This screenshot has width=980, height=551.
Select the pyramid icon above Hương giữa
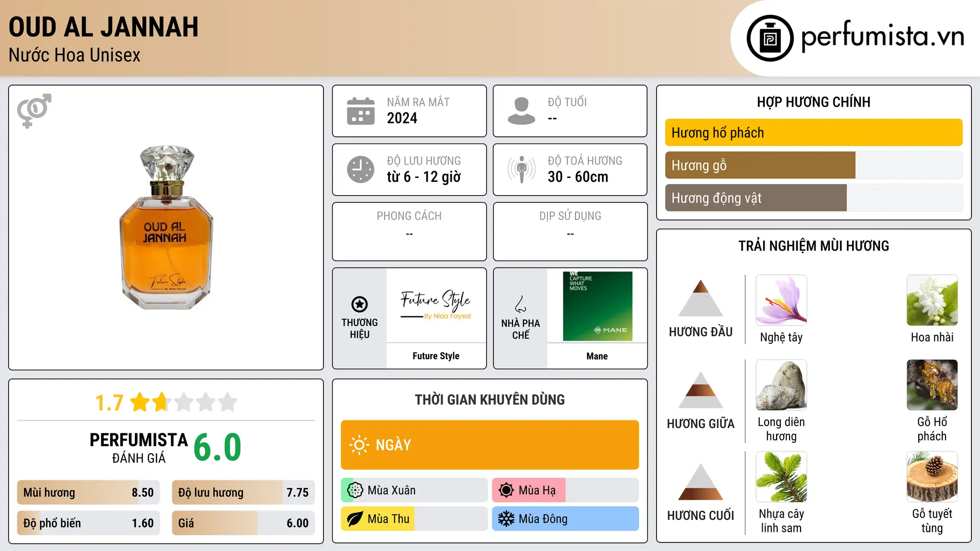tap(701, 390)
